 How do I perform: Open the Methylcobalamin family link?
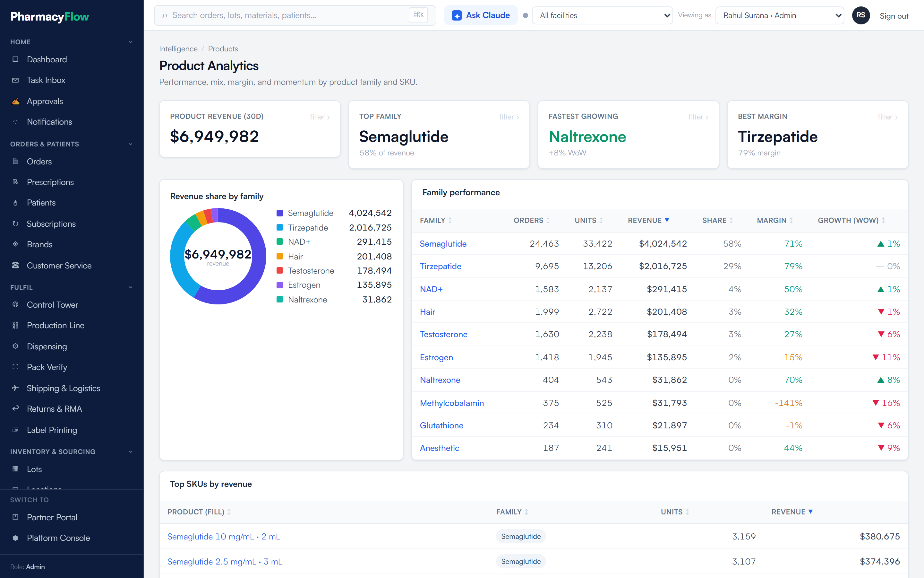pos(452,403)
